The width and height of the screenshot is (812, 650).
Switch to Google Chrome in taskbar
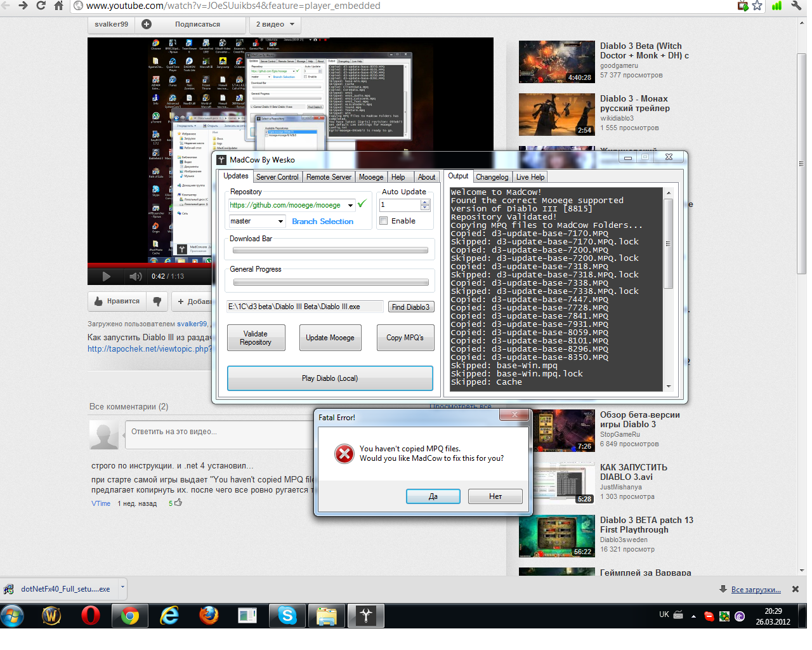click(130, 616)
